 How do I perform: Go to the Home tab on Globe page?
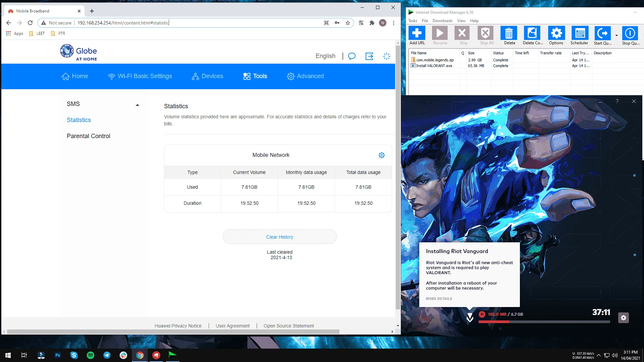74,76
